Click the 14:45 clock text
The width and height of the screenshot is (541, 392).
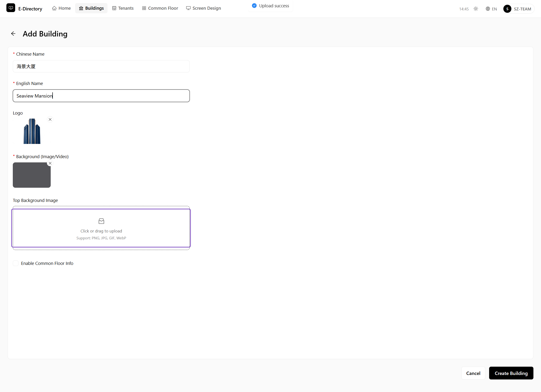coord(464,9)
